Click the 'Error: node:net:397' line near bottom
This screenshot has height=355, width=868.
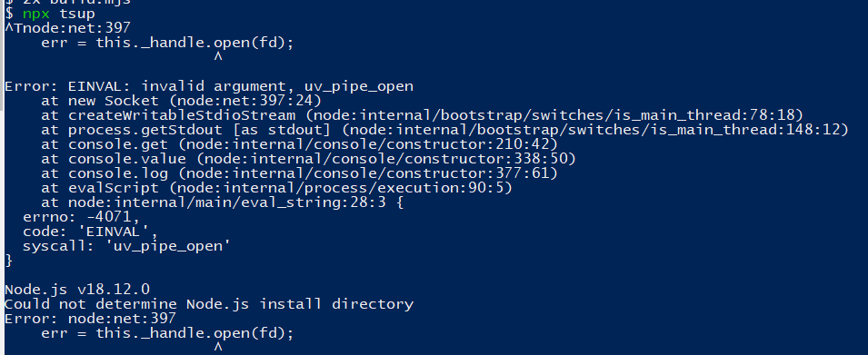[90, 318]
